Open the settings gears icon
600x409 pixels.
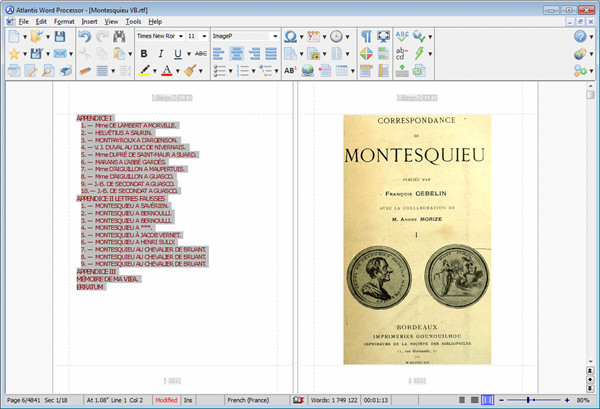coord(580,70)
